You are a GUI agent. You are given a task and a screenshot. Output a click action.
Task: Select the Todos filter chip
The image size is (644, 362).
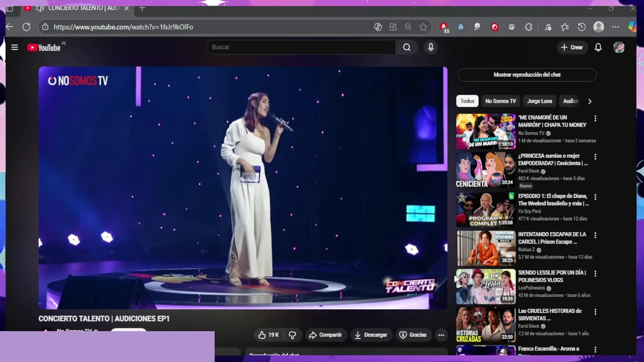467,101
